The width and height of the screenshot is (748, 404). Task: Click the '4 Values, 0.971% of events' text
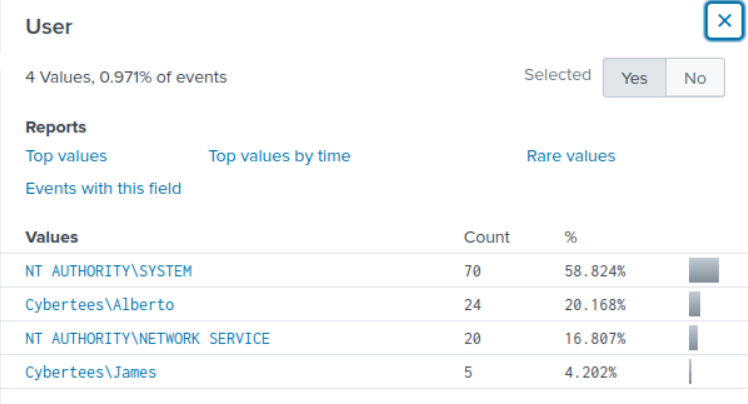click(x=126, y=77)
